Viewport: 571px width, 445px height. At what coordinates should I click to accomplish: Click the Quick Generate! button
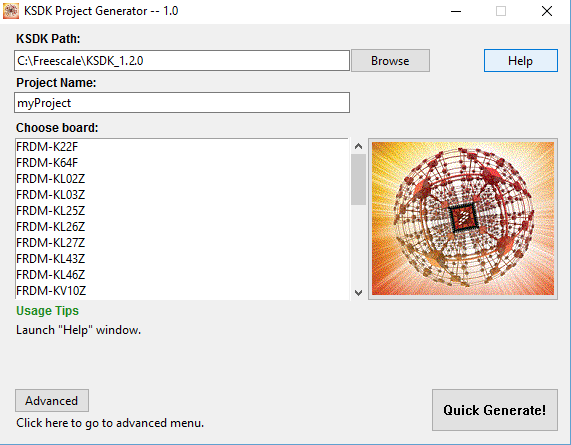pyautogui.click(x=495, y=410)
